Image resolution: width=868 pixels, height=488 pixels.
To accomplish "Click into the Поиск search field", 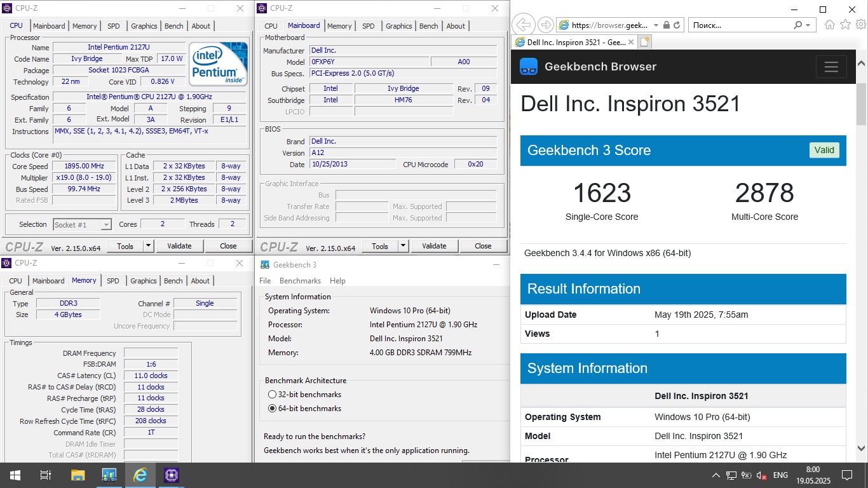I will click(740, 25).
